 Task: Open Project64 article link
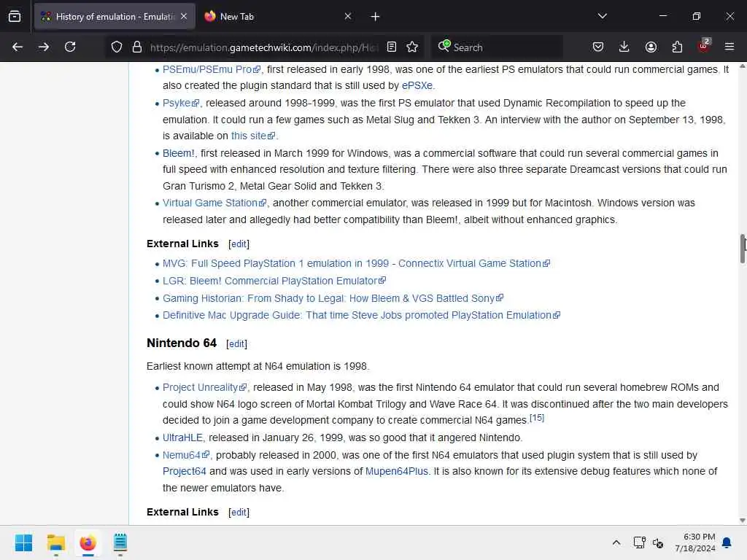(x=185, y=472)
